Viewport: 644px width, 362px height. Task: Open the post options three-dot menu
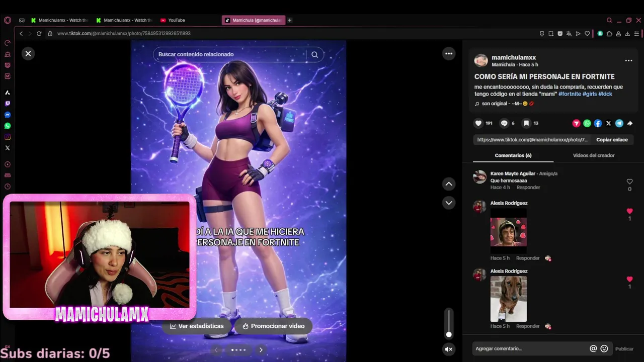[x=628, y=60]
